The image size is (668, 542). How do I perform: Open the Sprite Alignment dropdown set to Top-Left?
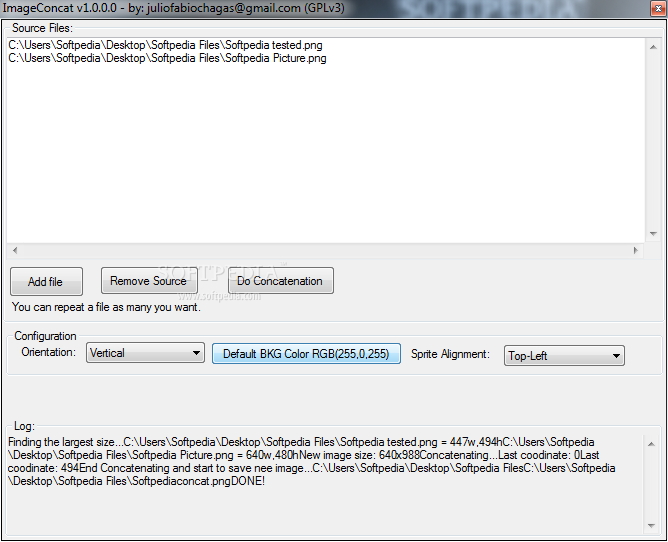point(564,355)
